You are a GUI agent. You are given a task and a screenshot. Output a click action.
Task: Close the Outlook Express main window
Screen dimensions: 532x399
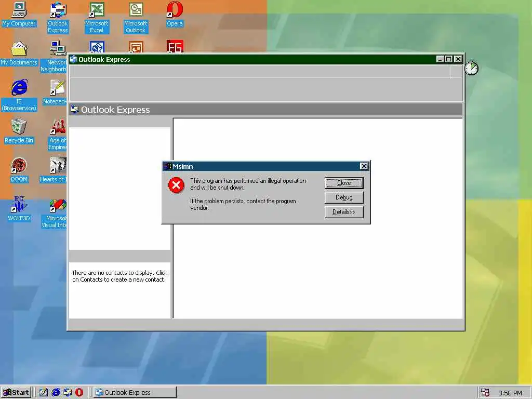pos(458,59)
